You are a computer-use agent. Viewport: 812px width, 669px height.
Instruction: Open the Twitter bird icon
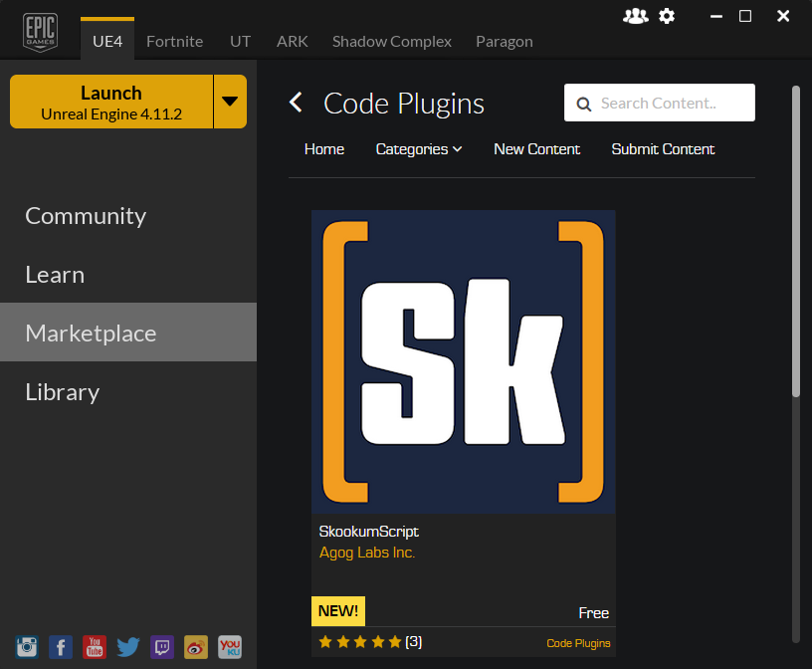coord(128,647)
